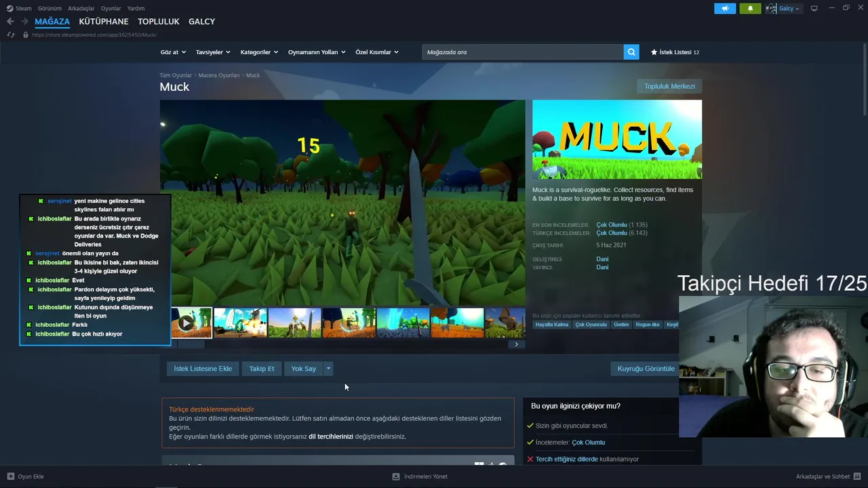Click the Steam logo menu icon
868x488 pixels.
(x=9, y=8)
